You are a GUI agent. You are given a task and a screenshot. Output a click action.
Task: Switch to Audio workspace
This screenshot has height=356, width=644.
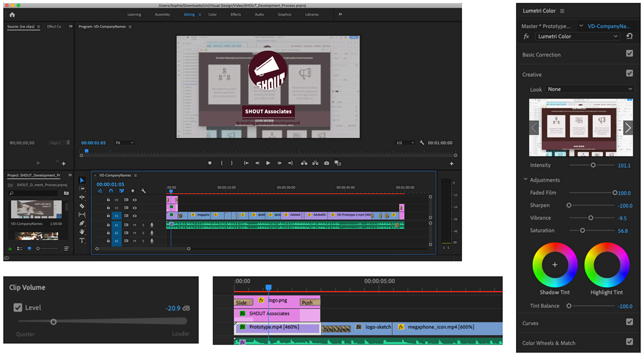point(259,14)
